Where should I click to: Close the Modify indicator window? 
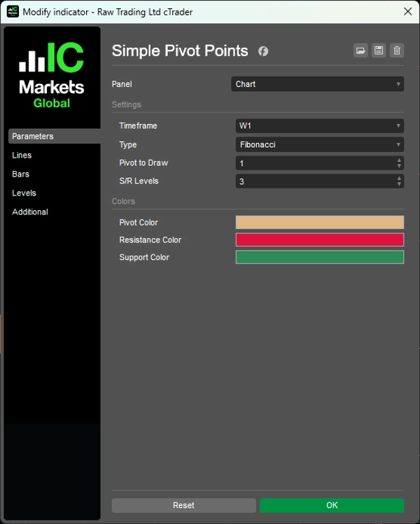click(x=407, y=12)
